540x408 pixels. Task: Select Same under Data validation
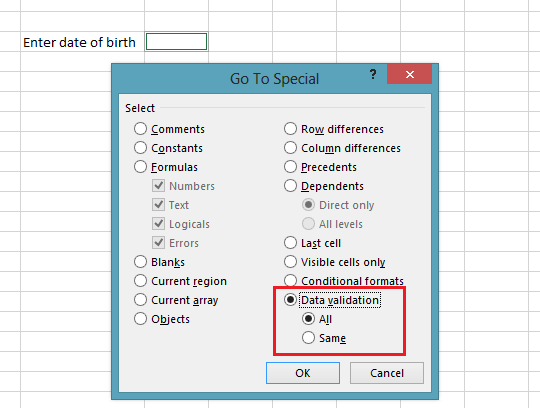[x=308, y=338]
